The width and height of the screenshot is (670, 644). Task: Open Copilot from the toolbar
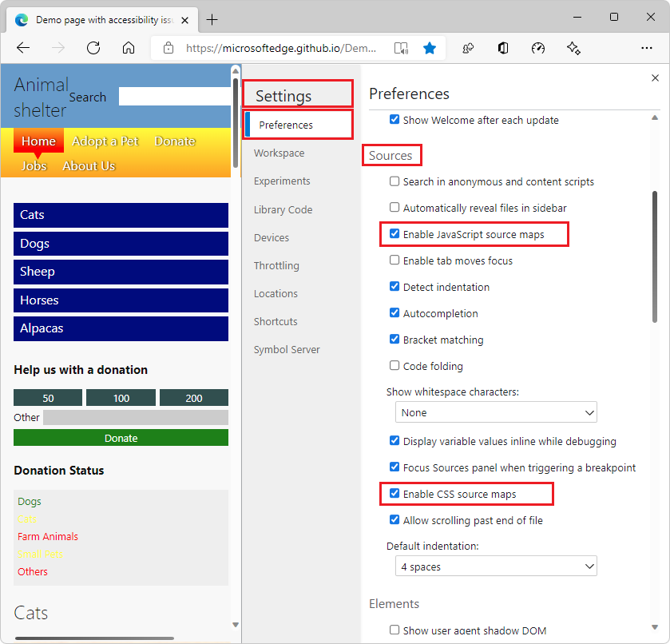tap(573, 48)
